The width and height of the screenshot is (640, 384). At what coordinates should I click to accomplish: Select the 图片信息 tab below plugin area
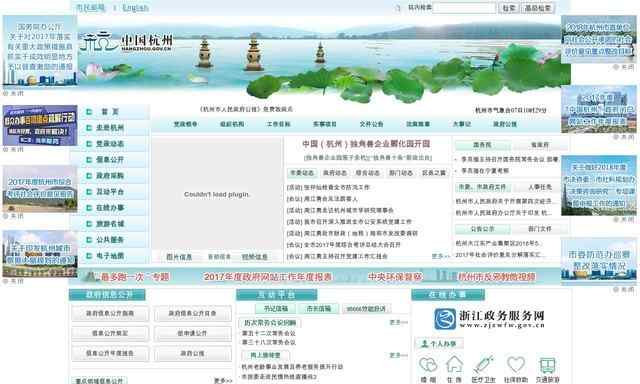click(179, 257)
